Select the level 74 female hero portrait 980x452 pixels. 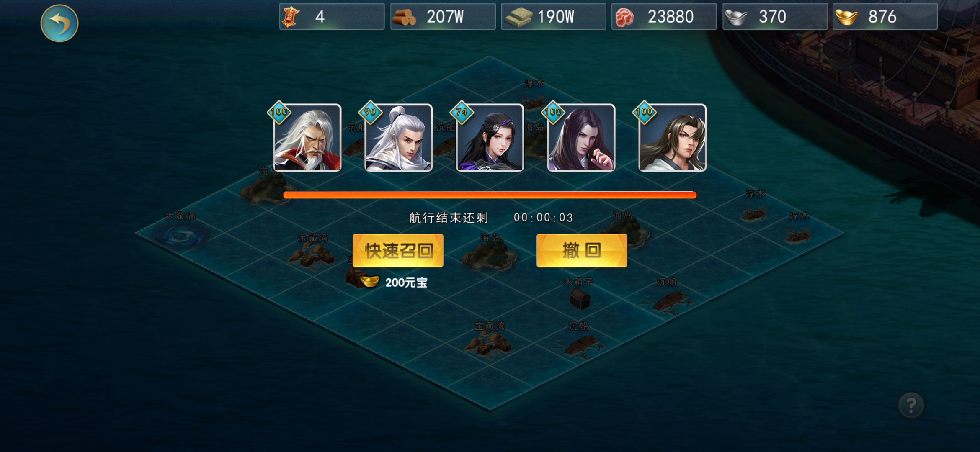pyautogui.click(x=490, y=138)
